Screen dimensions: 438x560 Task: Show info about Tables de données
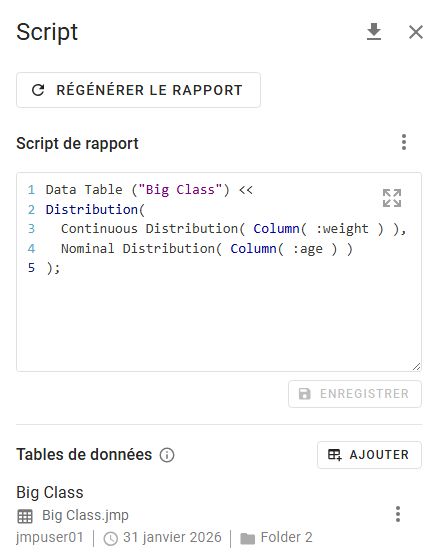(x=167, y=455)
